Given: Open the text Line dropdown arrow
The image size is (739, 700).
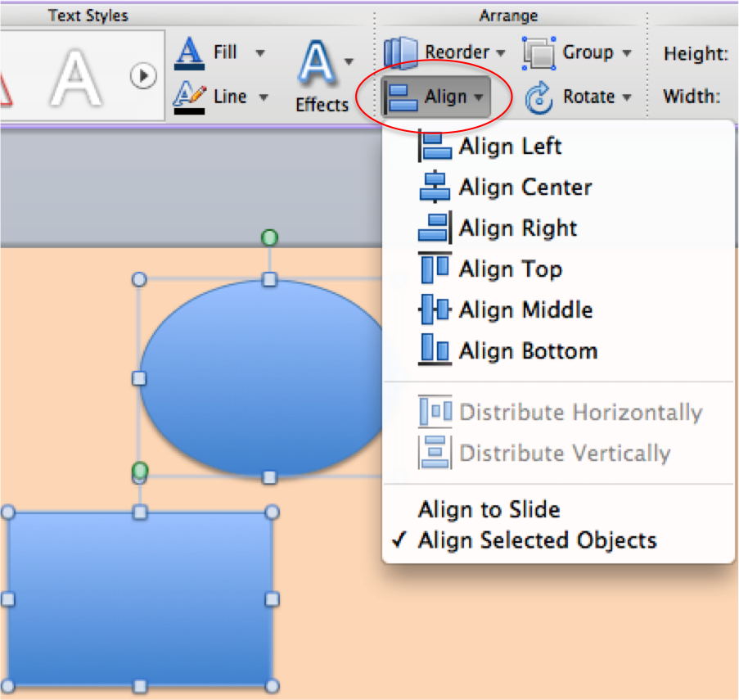Looking at the screenshot, I should pos(264,97).
